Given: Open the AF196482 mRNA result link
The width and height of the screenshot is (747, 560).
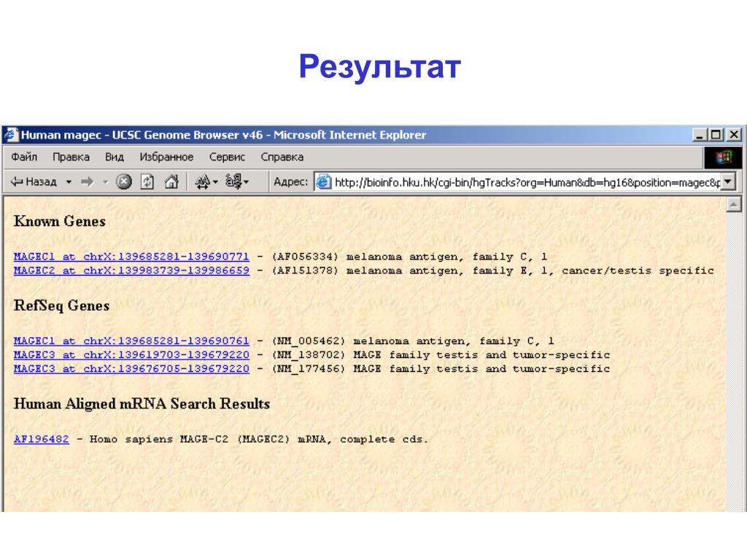Looking at the screenshot, I should pyautogui.click(x=42, y=439).
